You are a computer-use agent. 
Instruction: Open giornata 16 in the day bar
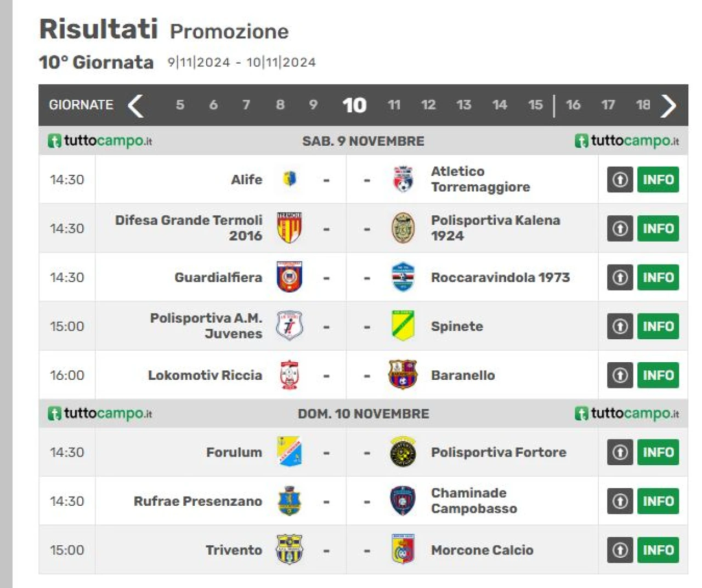pos(573,105)
